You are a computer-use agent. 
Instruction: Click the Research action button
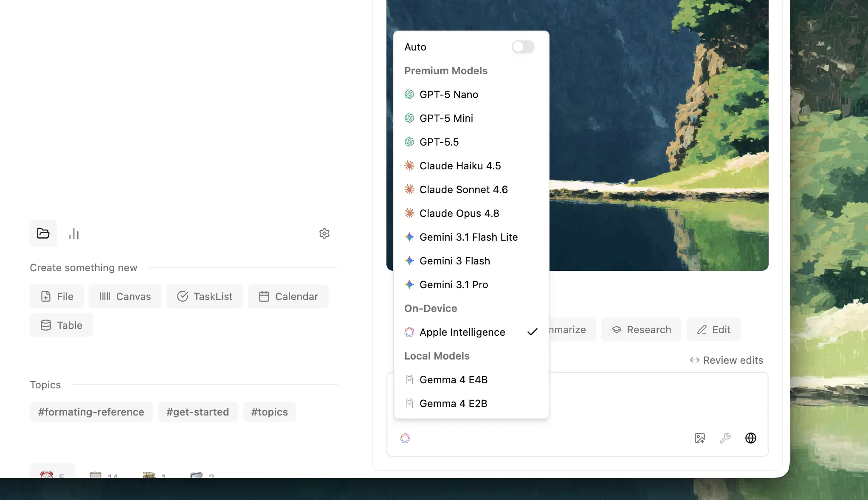click(641, 329)
